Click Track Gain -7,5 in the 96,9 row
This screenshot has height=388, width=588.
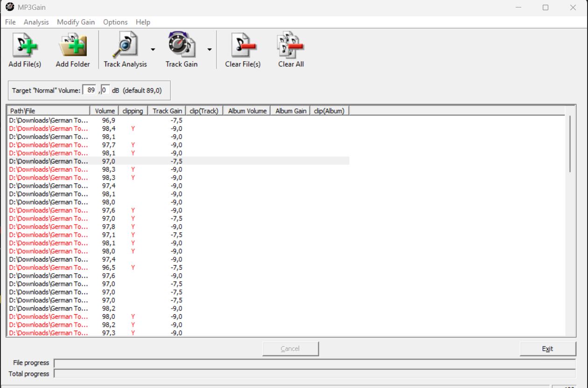click(x=176, y=120)
